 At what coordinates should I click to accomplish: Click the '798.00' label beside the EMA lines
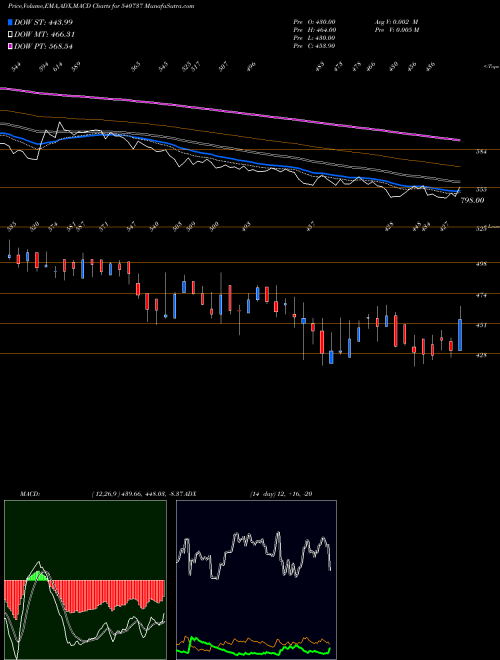click(472, 200)
